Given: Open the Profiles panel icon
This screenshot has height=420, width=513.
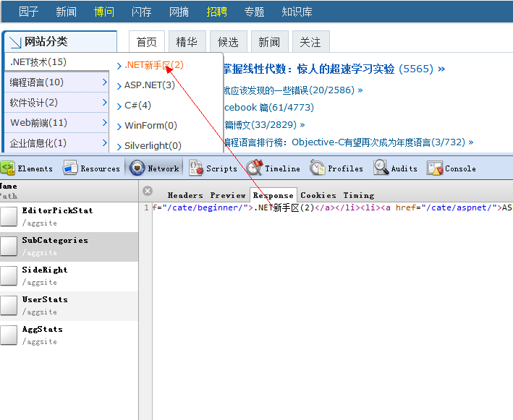Looking at the screenshot, I should pyautogui.click(x=318, y=168).
